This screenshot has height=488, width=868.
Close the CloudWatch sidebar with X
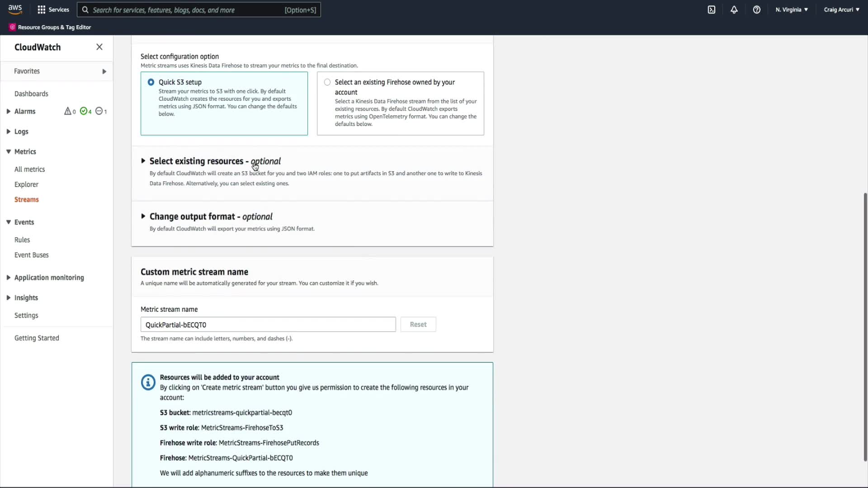[x=99, y=47]
